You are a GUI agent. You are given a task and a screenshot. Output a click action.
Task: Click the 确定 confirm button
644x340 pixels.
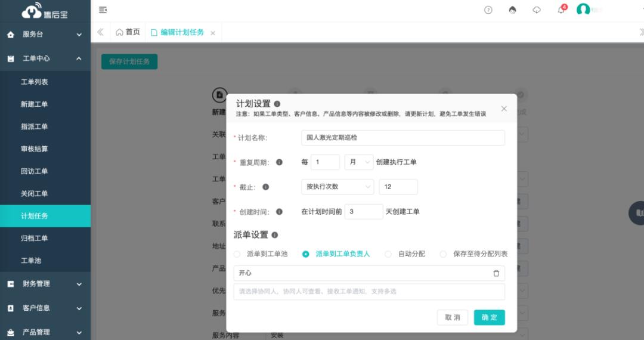(x=489, y=317)
